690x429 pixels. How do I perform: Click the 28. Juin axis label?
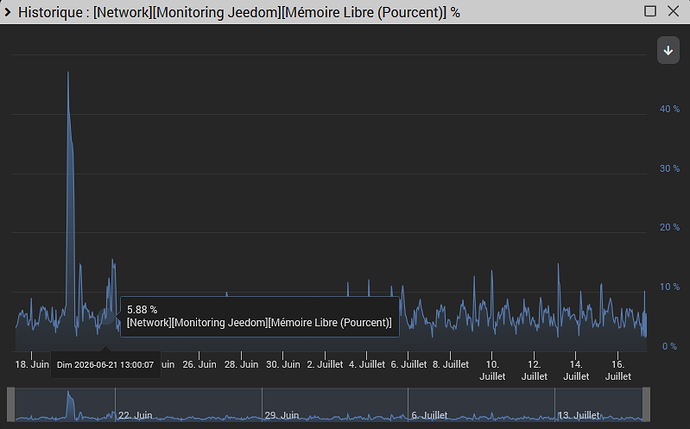(x=241, y=364)
